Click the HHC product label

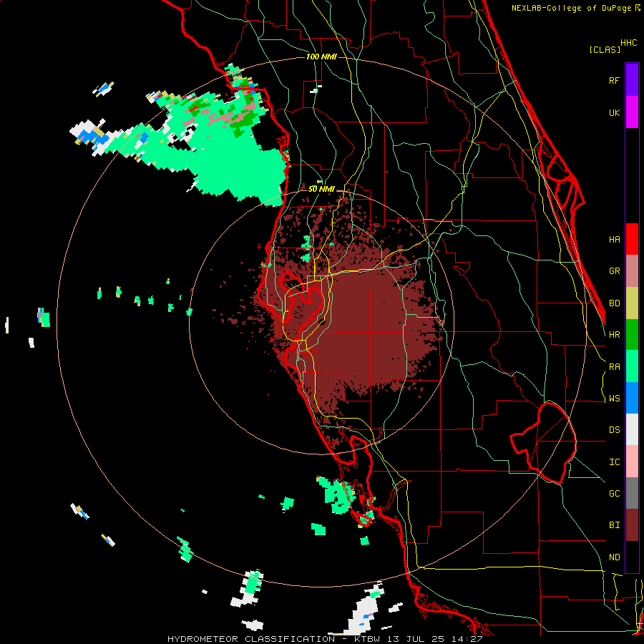tap(629, 43)
